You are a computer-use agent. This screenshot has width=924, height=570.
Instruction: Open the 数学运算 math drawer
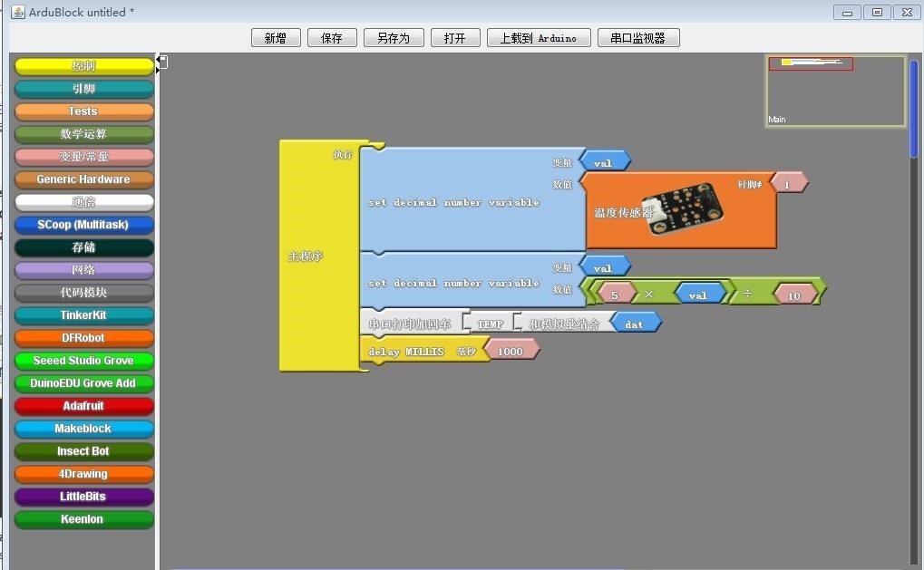click(83, 134)
